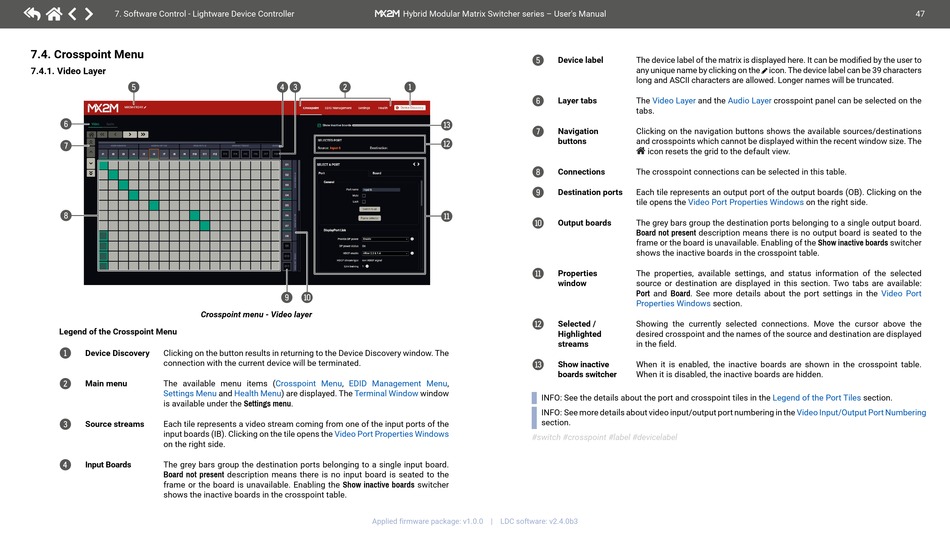Click the single right-arrow navigation button in figure
The height and width of the screenshot is (533, 950).
(x=130, y=134)
